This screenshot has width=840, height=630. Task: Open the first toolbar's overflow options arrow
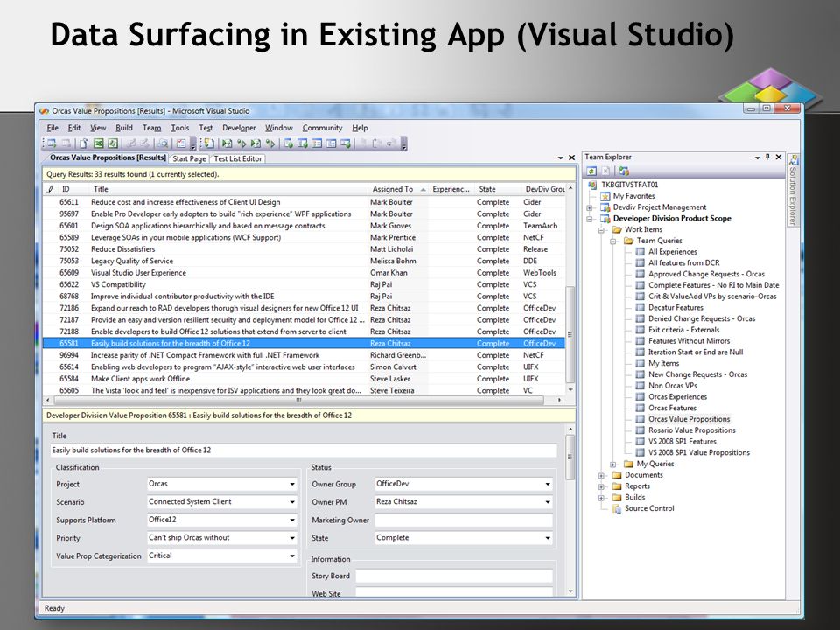193,144
